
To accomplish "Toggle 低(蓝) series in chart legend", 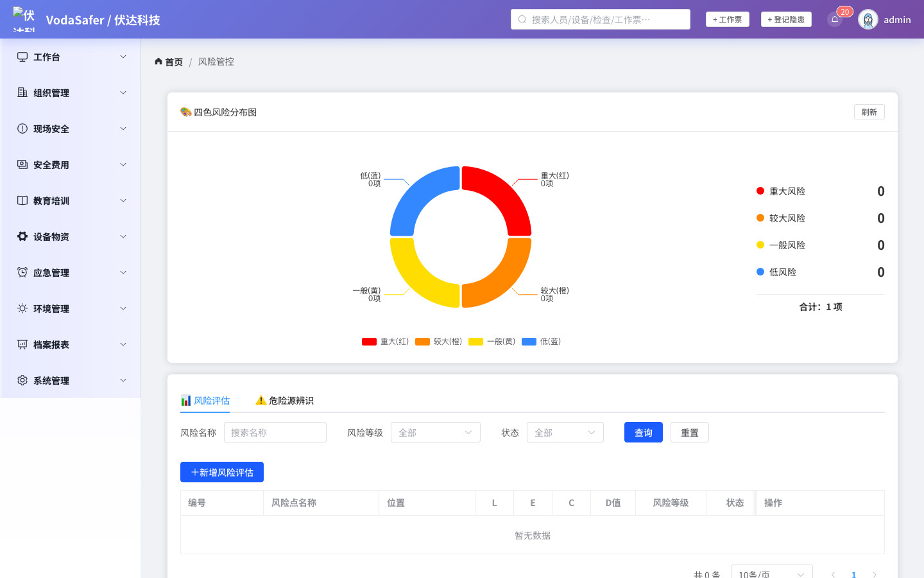I will pos(541,342).
